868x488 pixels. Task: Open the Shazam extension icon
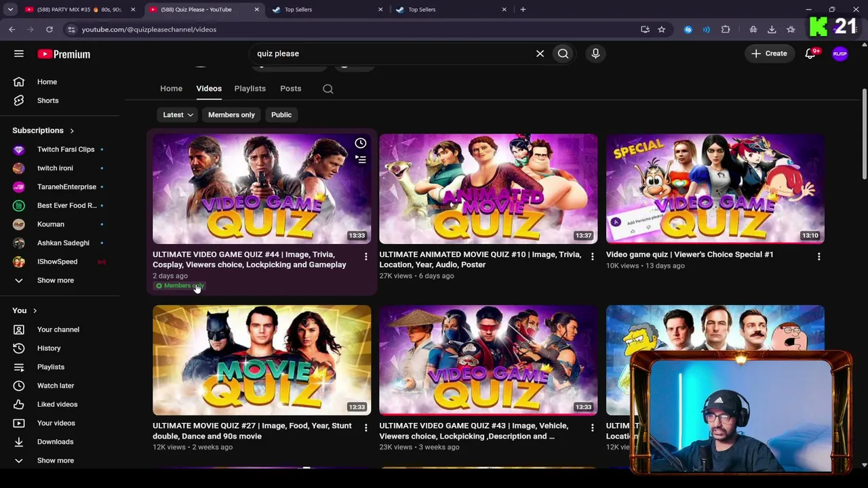tap(688, 29)
